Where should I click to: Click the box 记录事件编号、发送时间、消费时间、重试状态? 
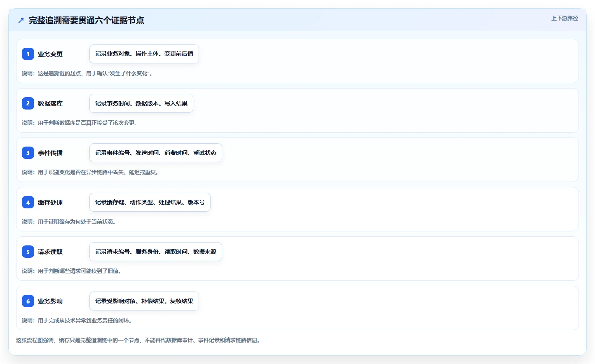(x=156, y=153)
